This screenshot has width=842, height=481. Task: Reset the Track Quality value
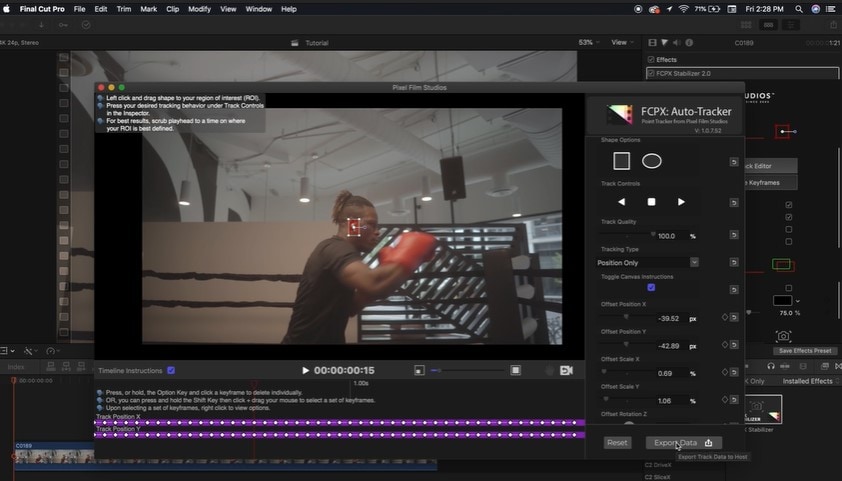click(x=734, y=235)
